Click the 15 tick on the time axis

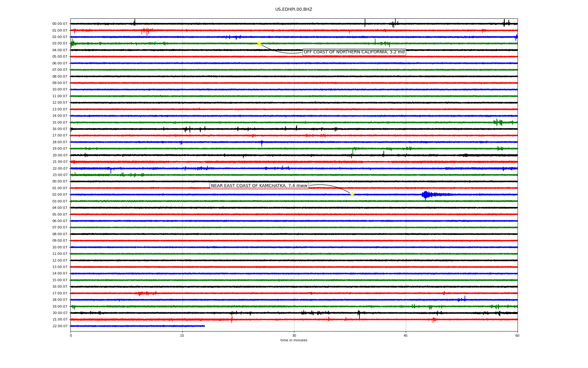(x=182, y=335)
